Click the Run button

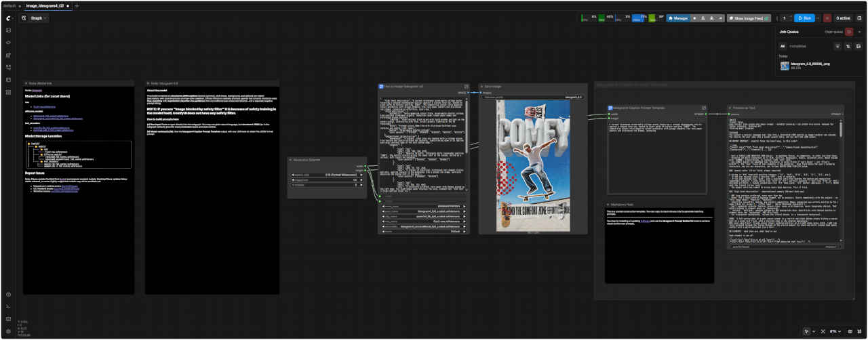pyautogui.click(x=804, y=18)
